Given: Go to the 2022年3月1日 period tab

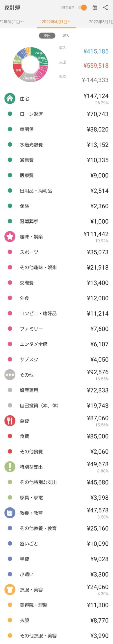Looking at the screenshot, I should pos(12,22).
